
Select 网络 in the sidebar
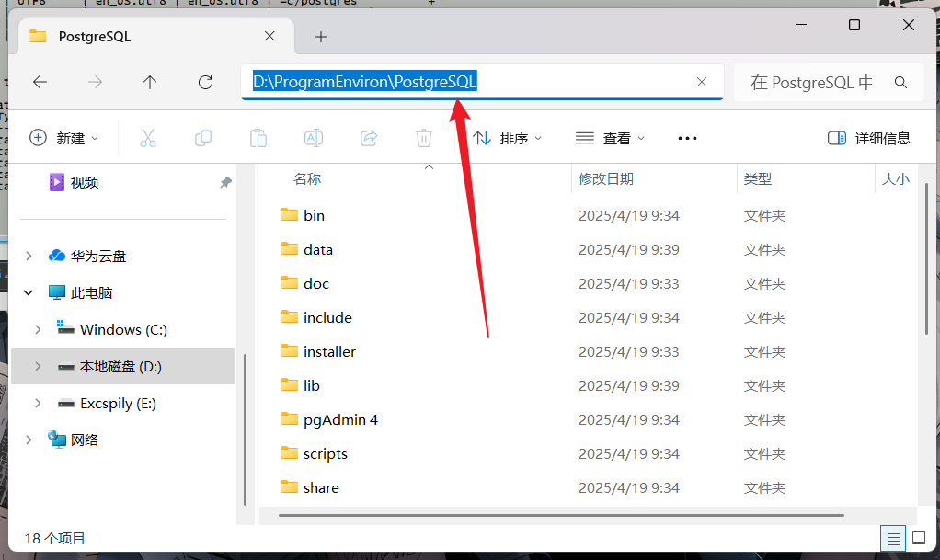point(74,440)
